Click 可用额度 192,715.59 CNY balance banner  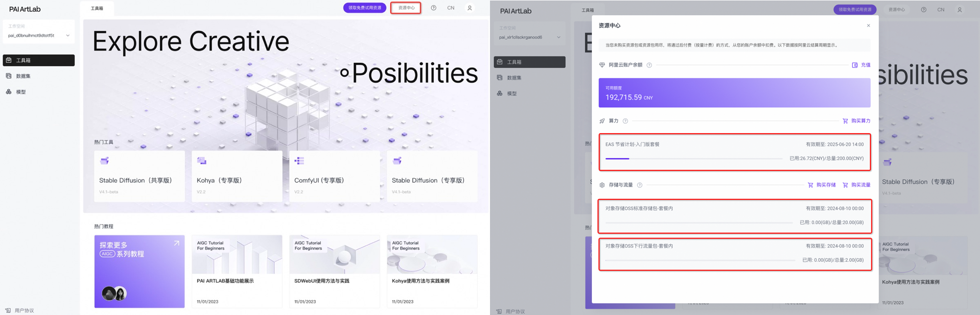click(734, 93)
